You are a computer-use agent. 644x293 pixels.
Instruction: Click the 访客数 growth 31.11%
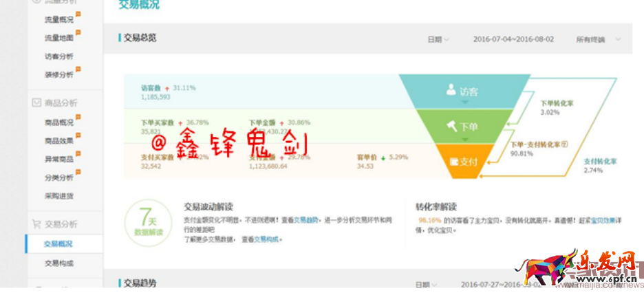(x=184, y=88)
